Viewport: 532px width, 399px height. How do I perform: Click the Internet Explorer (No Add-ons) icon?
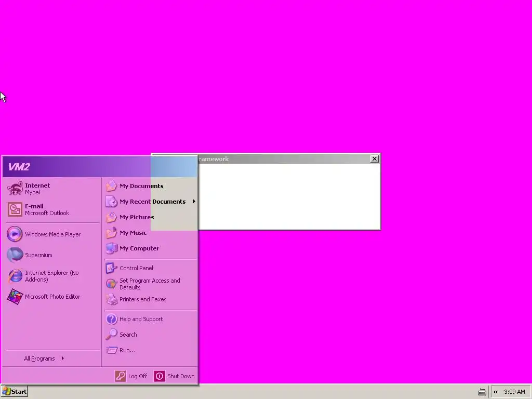click(15, 276)
